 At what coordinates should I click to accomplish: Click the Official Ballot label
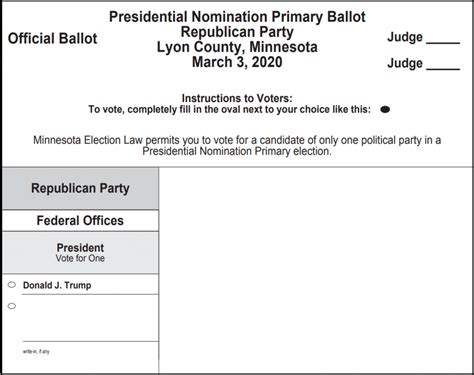pyautogui.click(x=53, y=38)
